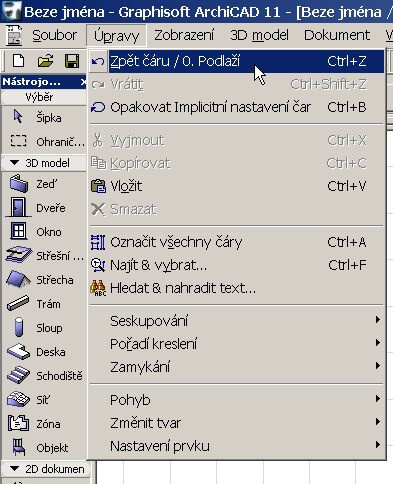Select the Šipka arrow tool
This screenshot has width=393, height=484.
[44, 118]
